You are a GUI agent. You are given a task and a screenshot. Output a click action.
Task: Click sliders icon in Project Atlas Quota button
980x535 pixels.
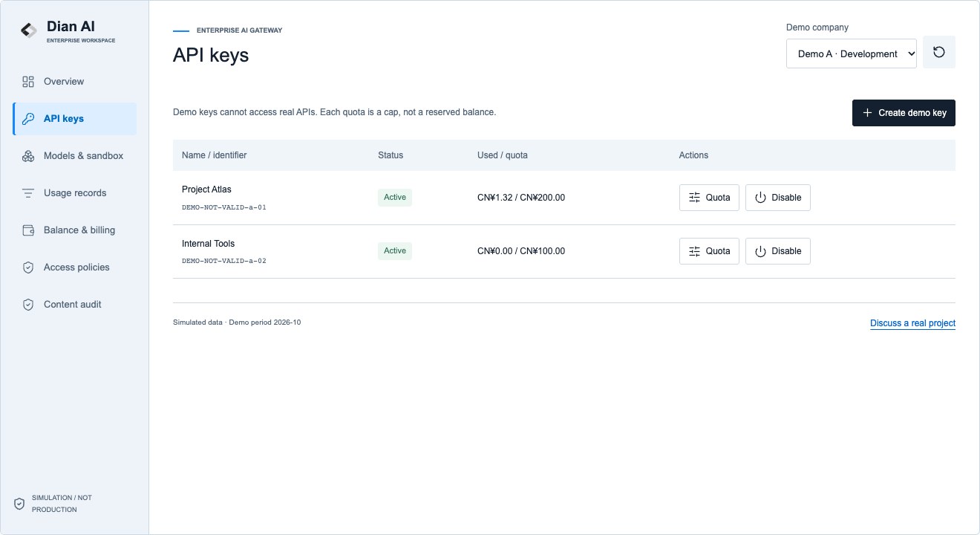pyautogui.click(x=695, y=198)
